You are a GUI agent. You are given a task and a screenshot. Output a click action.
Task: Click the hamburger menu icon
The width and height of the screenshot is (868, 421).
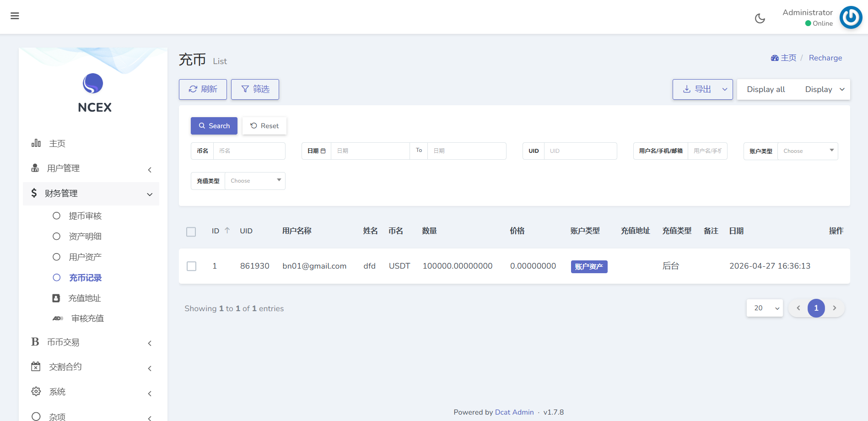15,16
